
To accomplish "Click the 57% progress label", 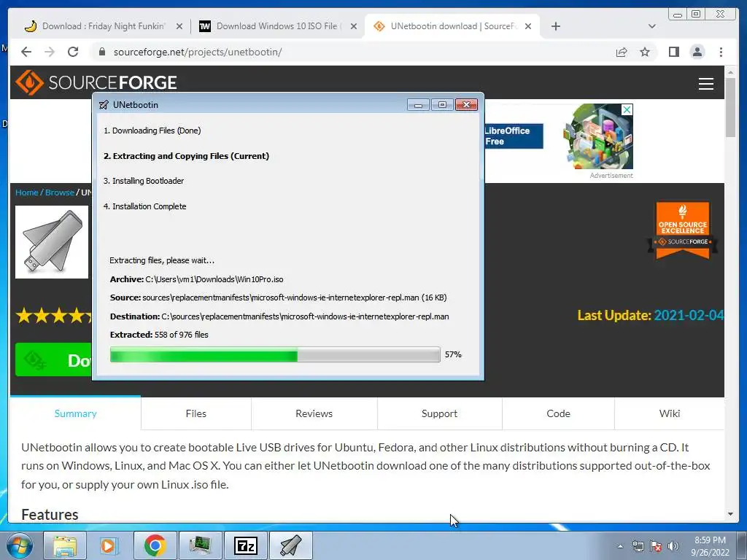I will [x=453, y=354].
